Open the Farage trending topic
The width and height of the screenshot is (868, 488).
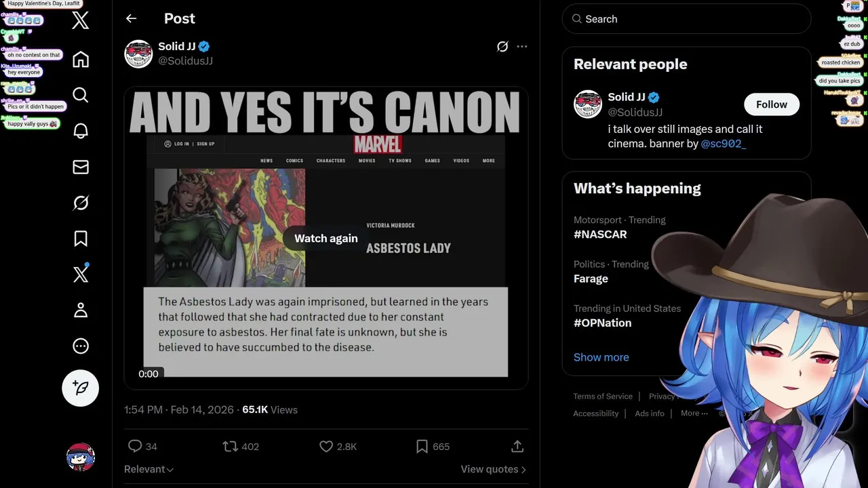[x=591, y=279]
